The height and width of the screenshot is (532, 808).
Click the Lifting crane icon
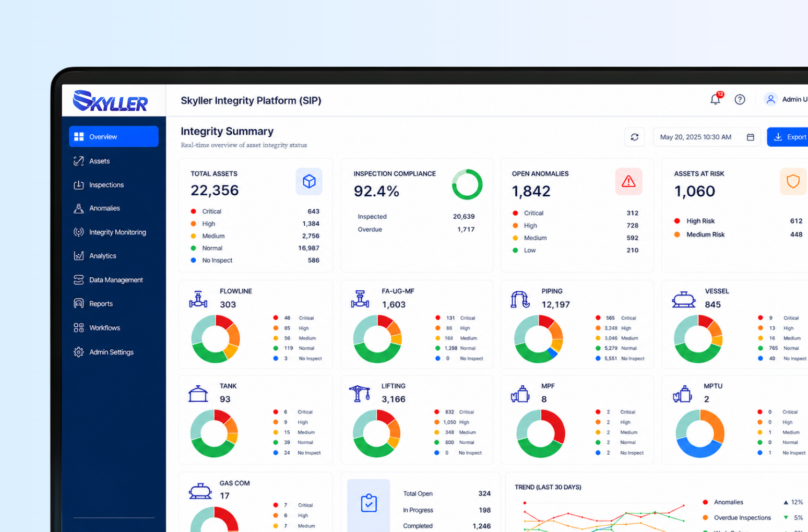pos(360,394)
